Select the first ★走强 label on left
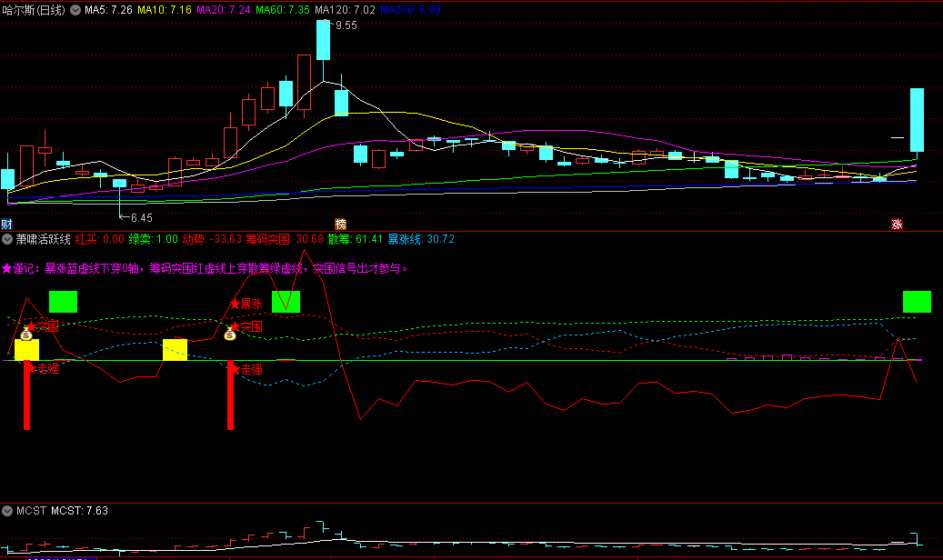The height and width of the screenshot is (560, 943). [43, 369]
